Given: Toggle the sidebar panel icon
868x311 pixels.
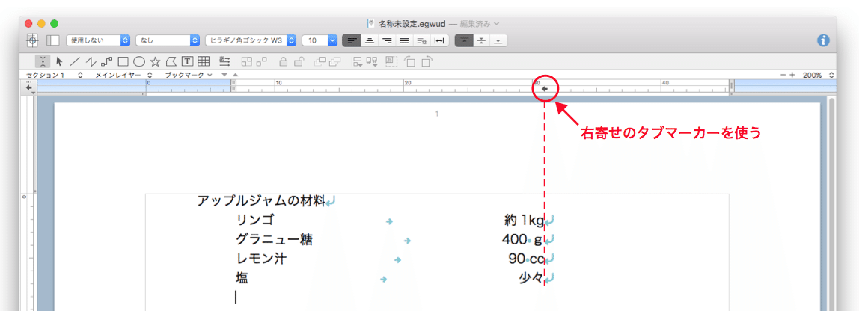Looking at the screenshot, I should pos(52,40).
